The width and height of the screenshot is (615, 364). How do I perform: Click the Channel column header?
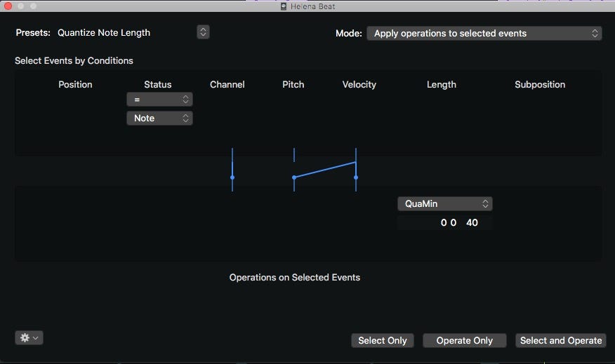click(x=227, y=84)
